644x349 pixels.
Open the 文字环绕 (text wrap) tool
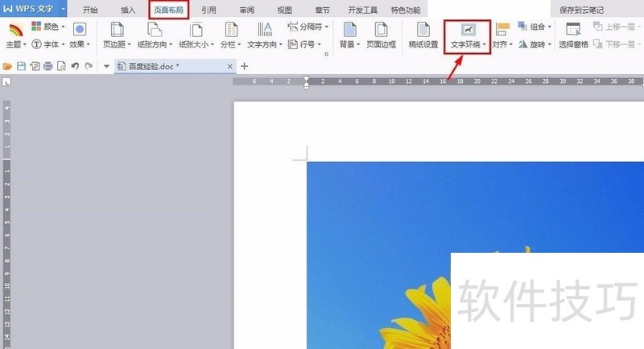point(468,34)
